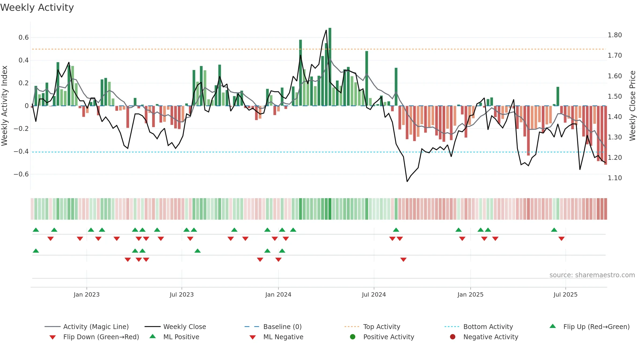Click the dark red circle beside Negative Activity
This screenshot has width=644, height=362.
pyautogui.click(x=453, y=337)
